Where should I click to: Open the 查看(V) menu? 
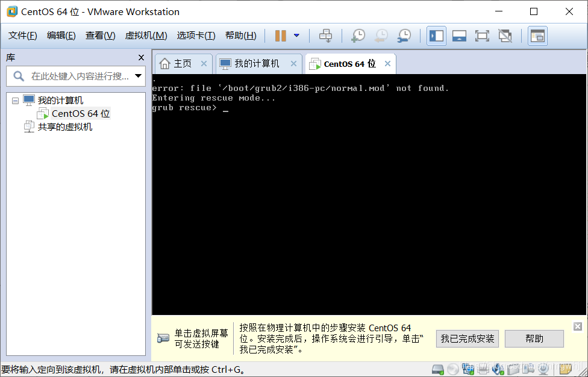coord(100,36)
